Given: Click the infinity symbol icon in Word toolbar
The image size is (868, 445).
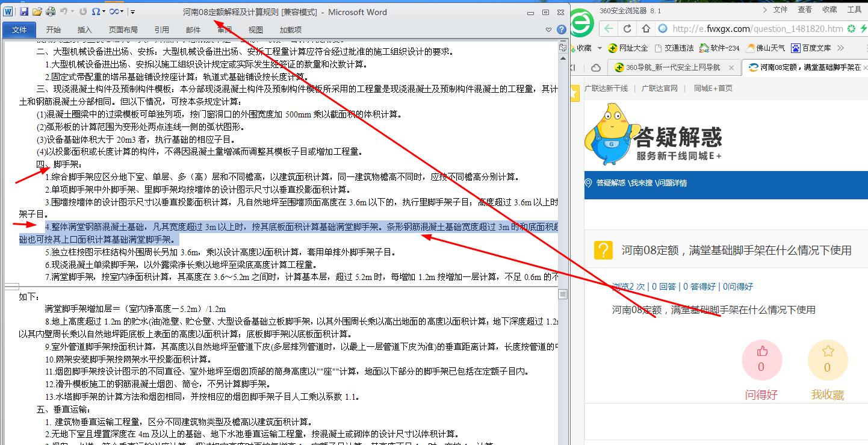Looking at the screenshot, I should click(114, 11).
